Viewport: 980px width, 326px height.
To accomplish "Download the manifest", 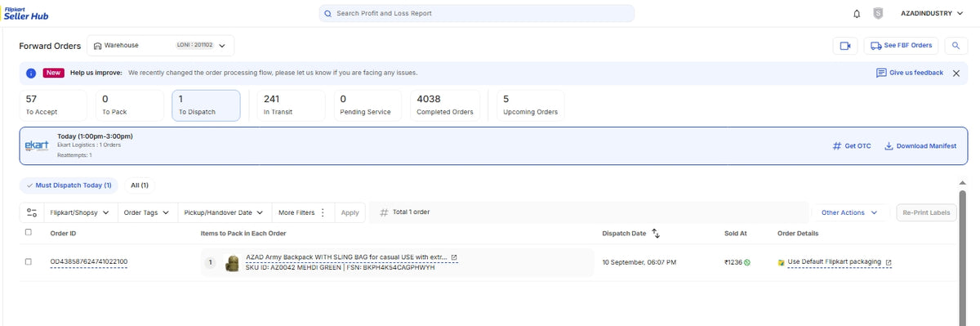I will [x=920, y=145].
